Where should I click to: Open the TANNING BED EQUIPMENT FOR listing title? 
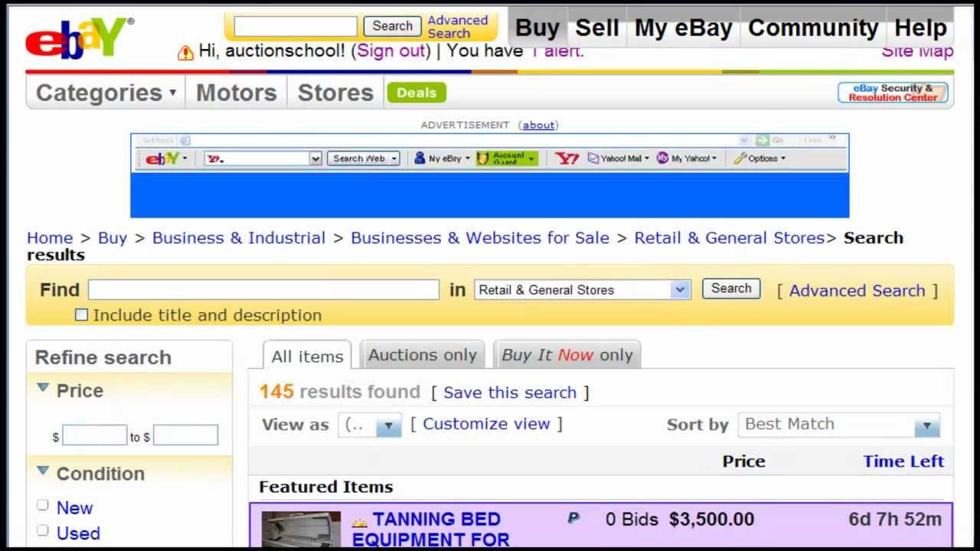(430, 529)
